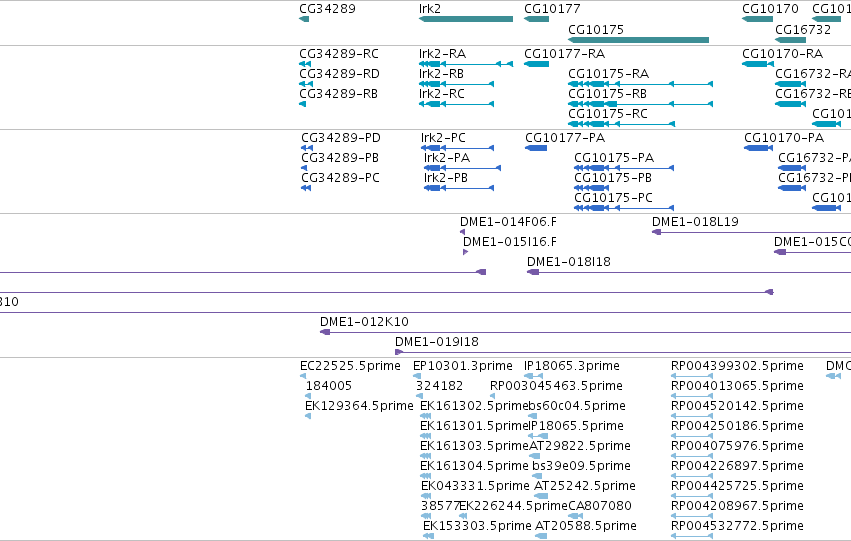This screenshot has width=851, height=541.
Task: Open the CG34289-RC transcript
Action: click(x=339, y=54)
